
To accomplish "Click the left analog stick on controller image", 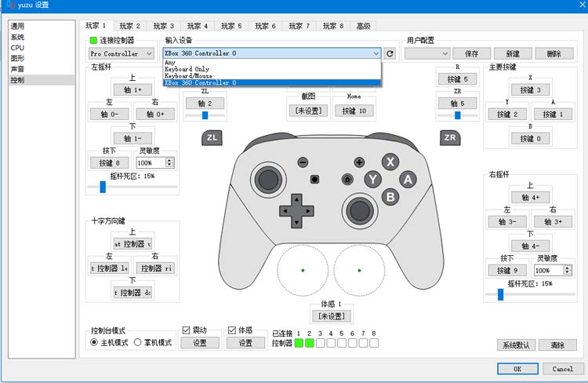I will pos(267,177).
